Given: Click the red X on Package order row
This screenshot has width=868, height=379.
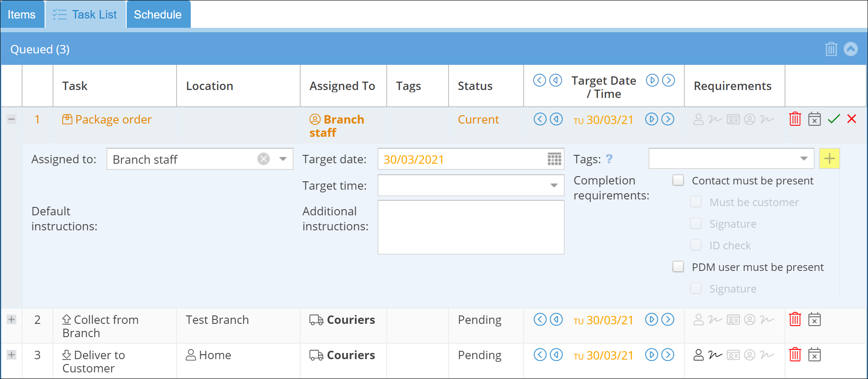Looking at the screenshot, I should pos(852,119).
